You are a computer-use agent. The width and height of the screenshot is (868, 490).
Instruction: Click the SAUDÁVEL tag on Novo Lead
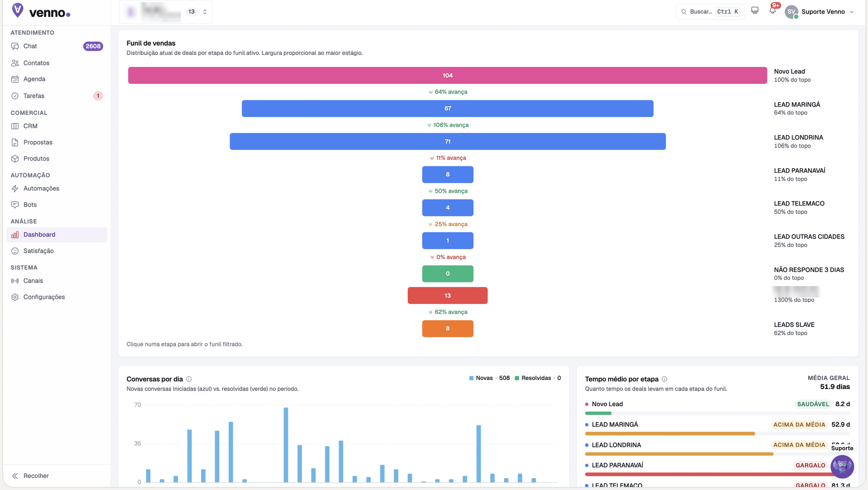pos(813,404)
